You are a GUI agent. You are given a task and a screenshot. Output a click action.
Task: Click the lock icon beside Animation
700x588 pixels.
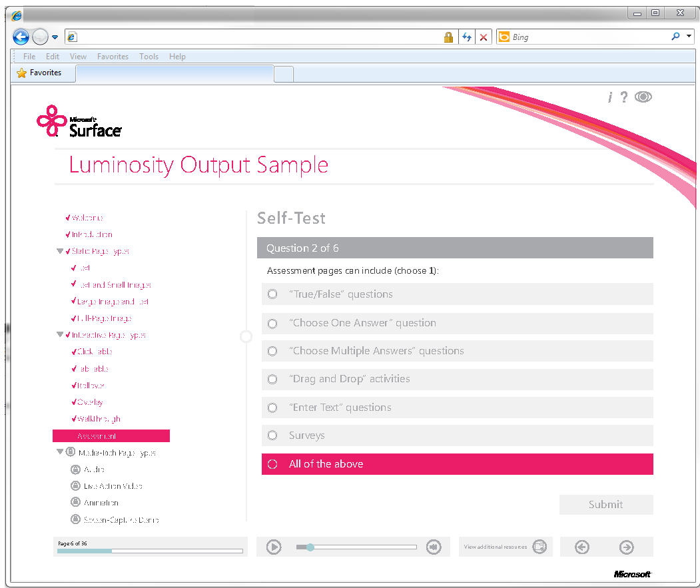pos(75,502)
